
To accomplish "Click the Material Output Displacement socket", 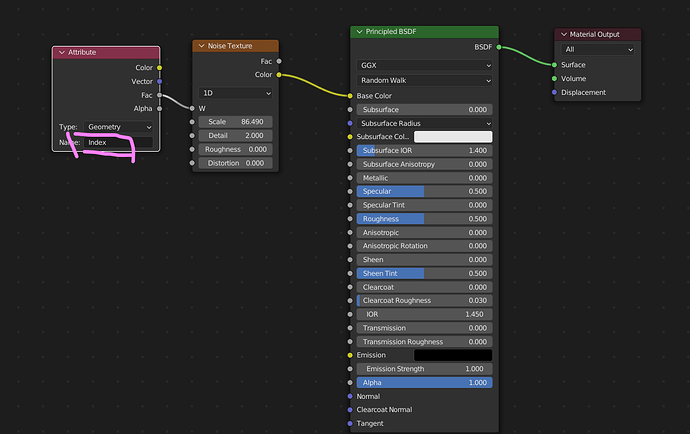I will [x=554, y=92].
